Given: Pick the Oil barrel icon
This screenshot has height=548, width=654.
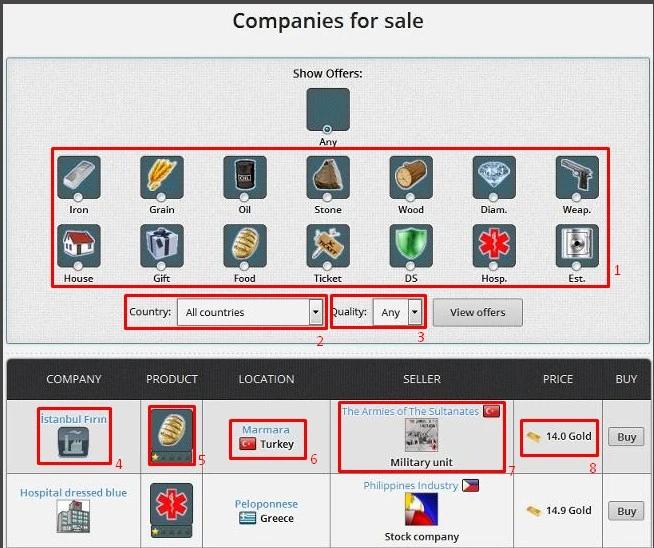Looking at the screenshot, I should [244, 177].
